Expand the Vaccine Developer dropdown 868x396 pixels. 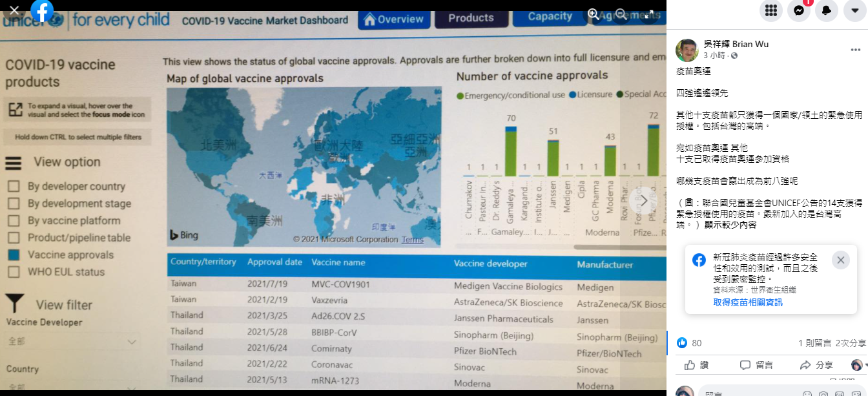(72, 342)
